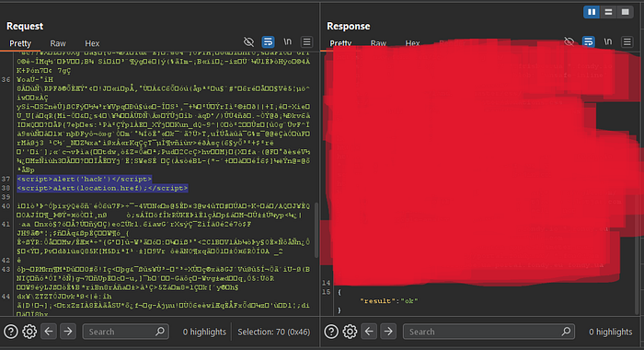Click the Request panel heading

pyautogui.click(x=25, y=26)
